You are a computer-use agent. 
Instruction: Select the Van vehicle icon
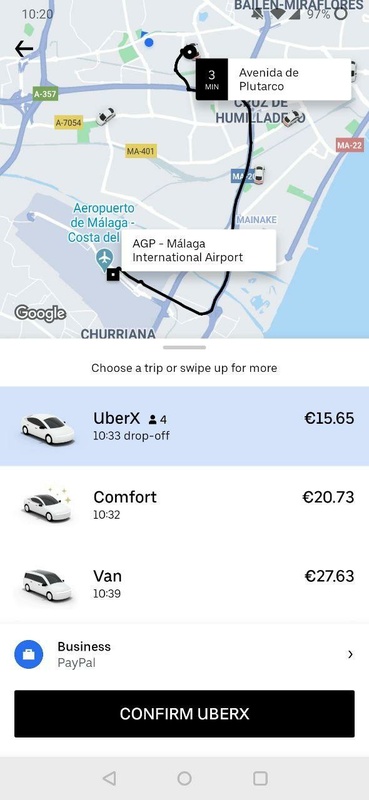click(x=47, y=585)
